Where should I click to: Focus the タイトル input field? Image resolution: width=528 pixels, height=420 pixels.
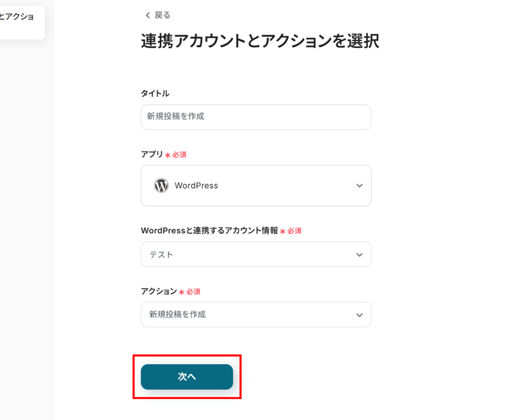(256, 117)
